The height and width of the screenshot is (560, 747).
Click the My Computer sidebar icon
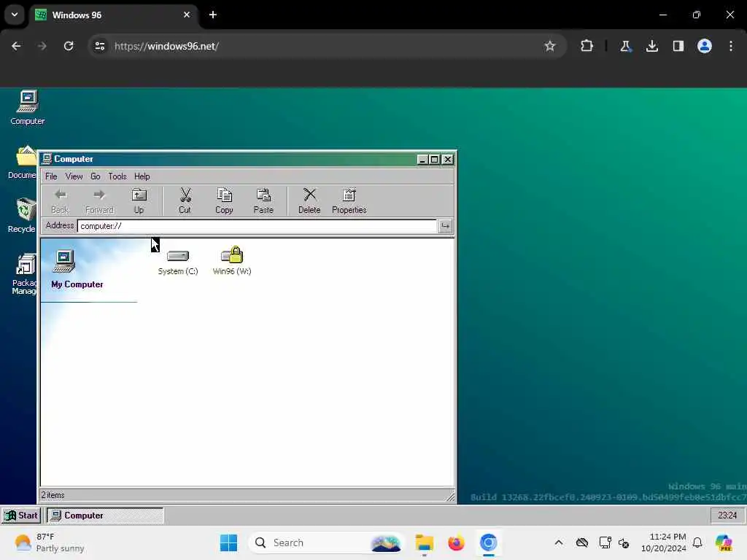[x=63, y=261]
